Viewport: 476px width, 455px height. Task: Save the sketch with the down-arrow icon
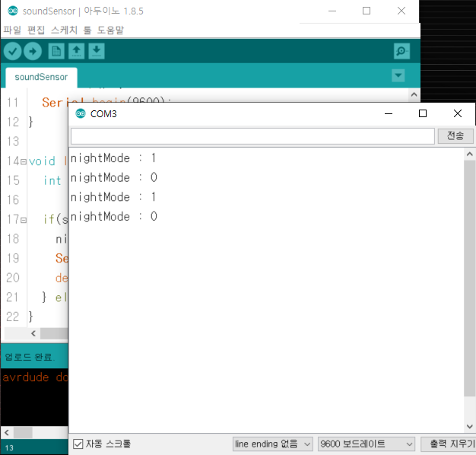(97, 51)
